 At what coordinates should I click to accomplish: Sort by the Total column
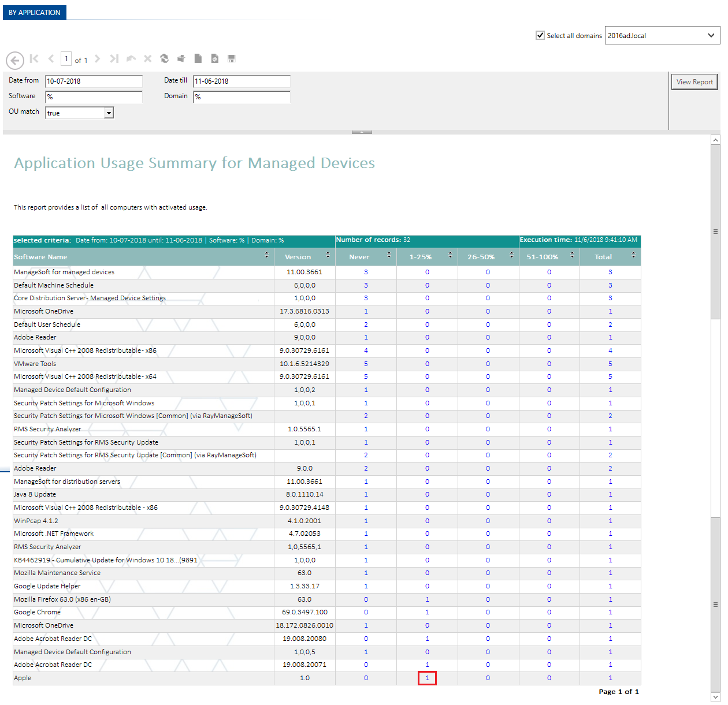pyautogui.click(x=633, y=255)
